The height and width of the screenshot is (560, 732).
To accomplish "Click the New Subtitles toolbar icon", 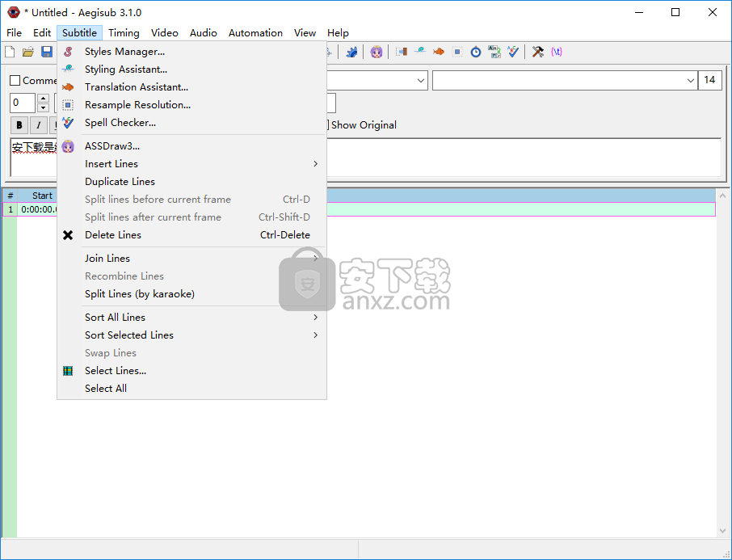I will tap(10, 52).
